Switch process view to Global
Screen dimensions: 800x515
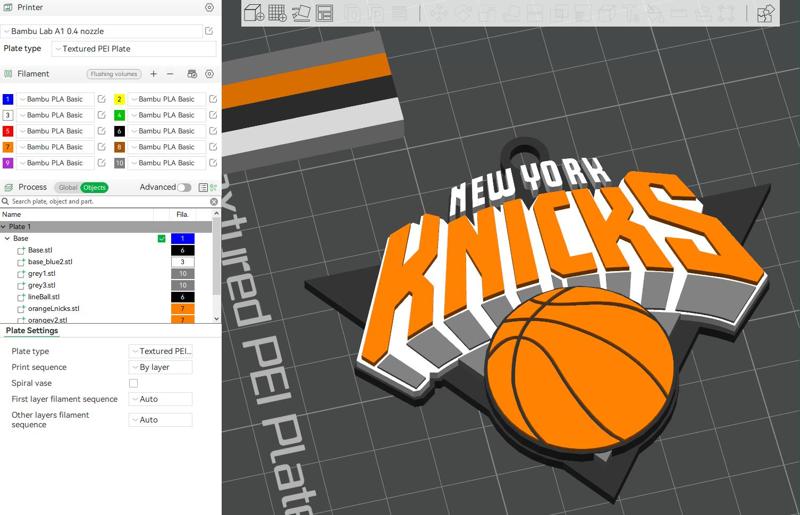(x=67, y=187)
